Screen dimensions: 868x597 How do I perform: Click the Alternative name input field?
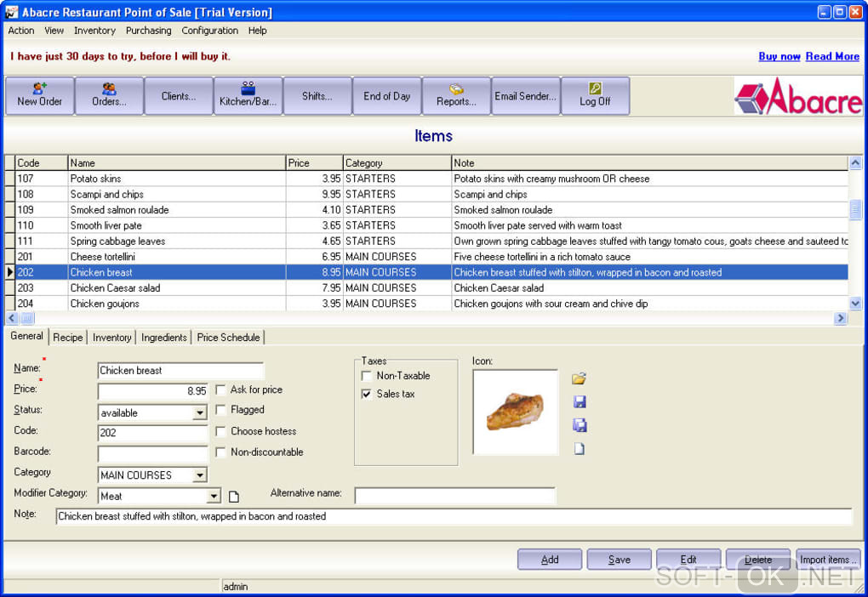454,496
